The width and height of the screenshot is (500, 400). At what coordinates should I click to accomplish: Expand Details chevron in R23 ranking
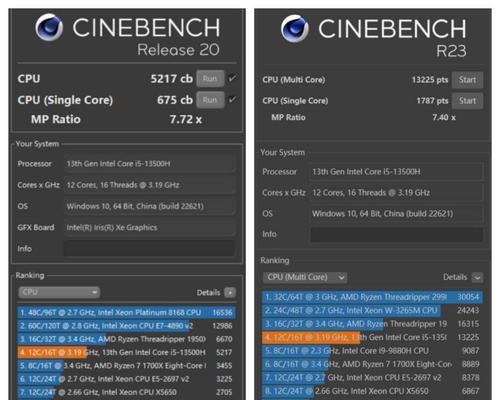click(x=477, y=277)
